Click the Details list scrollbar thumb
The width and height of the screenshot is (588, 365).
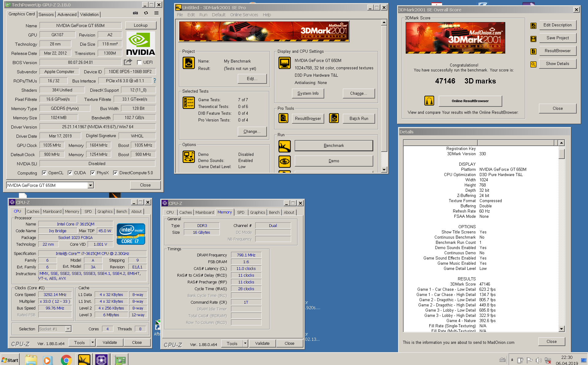click(x=561, y=153)
